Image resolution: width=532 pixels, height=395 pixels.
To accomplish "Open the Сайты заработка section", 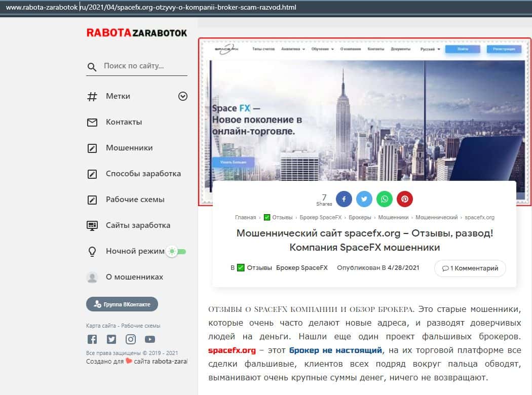I will coord(138,225).
